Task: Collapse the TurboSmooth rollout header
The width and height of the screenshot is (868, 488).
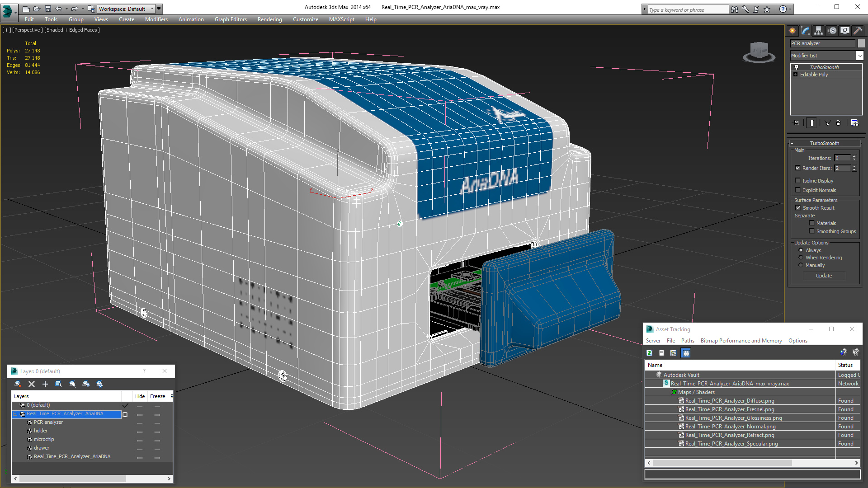Action: point(825,143)
